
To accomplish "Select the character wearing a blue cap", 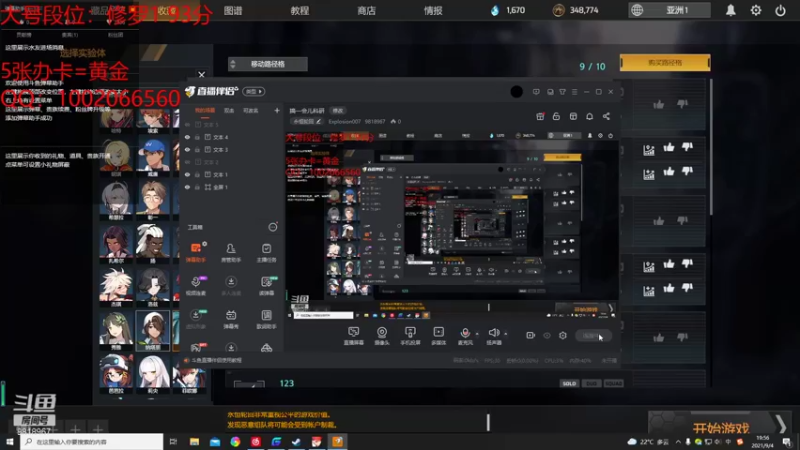I will point(153,156).
